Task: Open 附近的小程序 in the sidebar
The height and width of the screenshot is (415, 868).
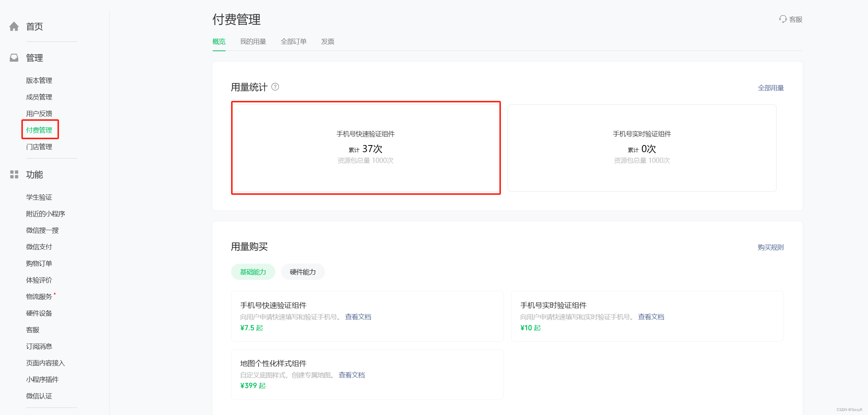Action: 46,214
